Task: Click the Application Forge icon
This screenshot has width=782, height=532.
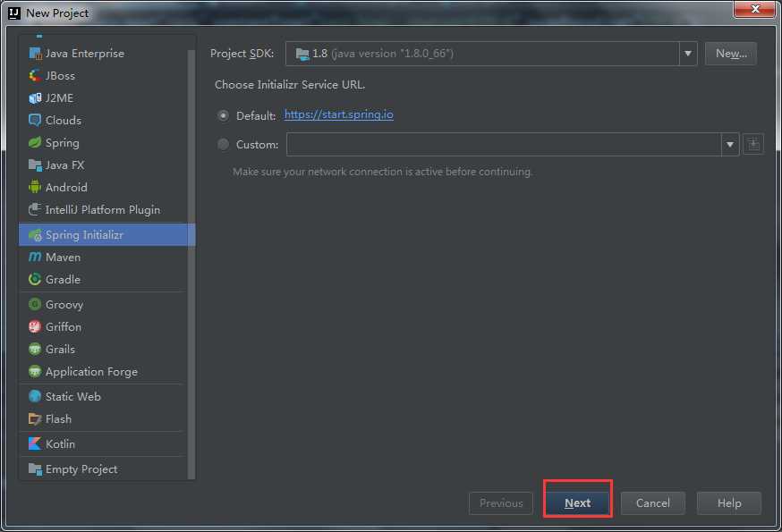Action: [x=35, y=371]
